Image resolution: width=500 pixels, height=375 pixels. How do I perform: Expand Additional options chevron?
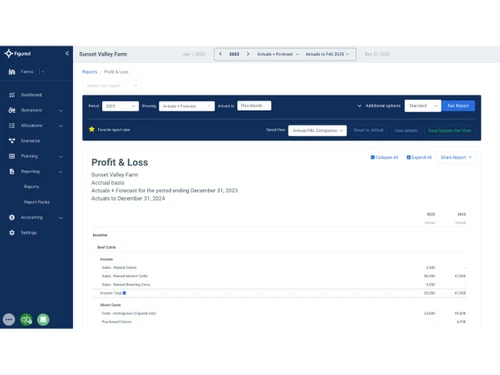coord(359,106)
